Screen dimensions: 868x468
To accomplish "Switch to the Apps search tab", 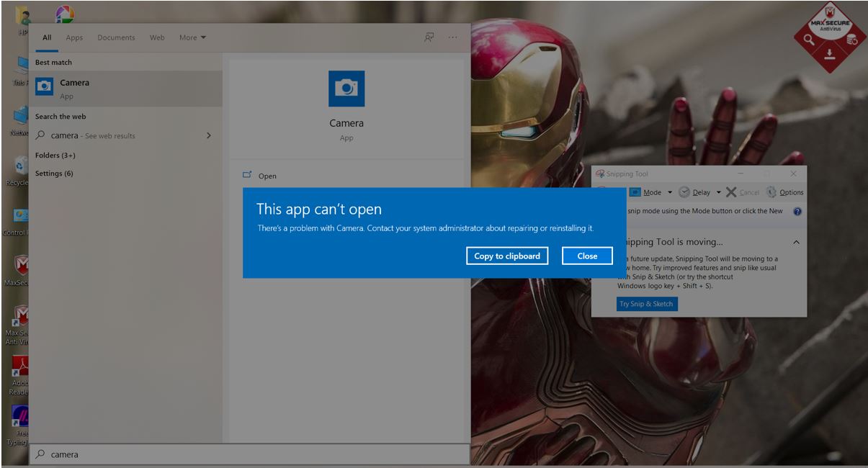I will 74,37.
